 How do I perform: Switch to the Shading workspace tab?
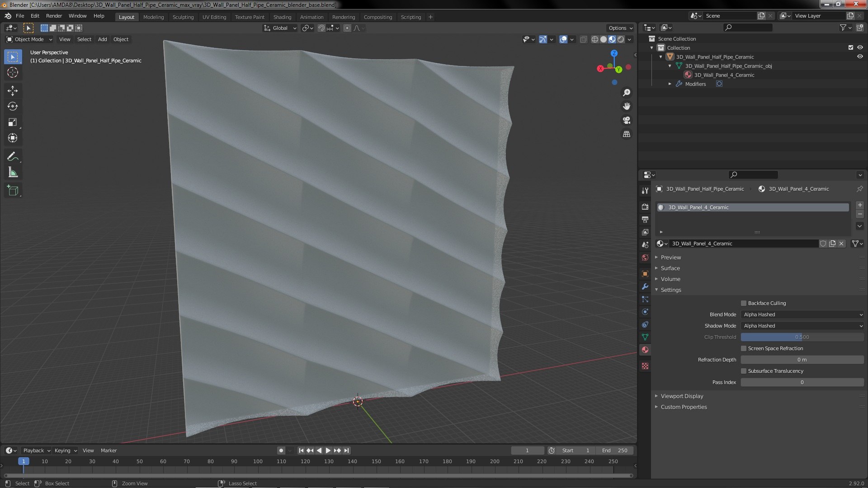[x=282, y=17]
